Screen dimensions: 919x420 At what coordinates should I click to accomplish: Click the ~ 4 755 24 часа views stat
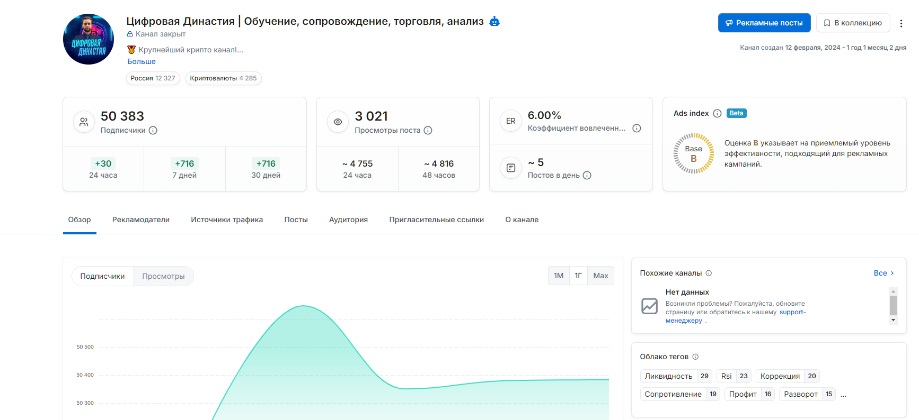click(x=358, y=168)
